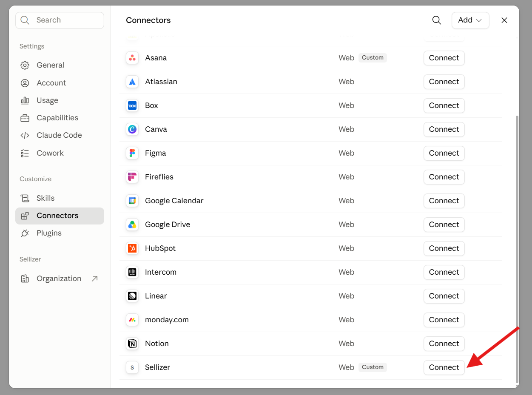
Task: Connect the HubSpot connector
Action: pos(444,248)
